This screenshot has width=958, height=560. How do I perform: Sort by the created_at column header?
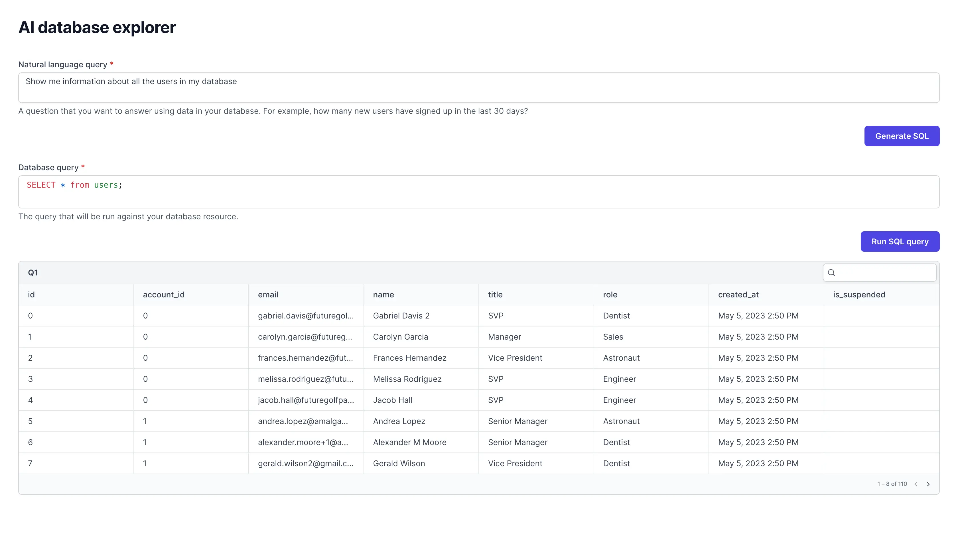(766, 295)
